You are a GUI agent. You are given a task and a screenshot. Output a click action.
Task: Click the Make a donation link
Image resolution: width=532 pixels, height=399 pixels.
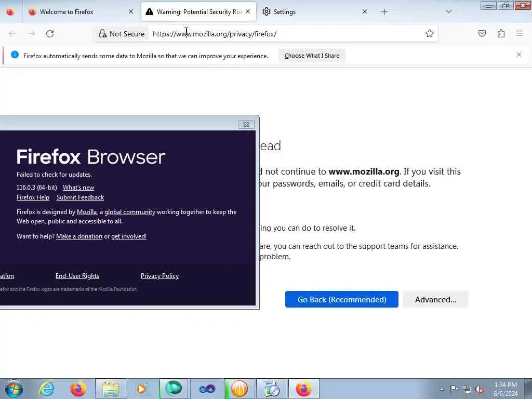79,236
